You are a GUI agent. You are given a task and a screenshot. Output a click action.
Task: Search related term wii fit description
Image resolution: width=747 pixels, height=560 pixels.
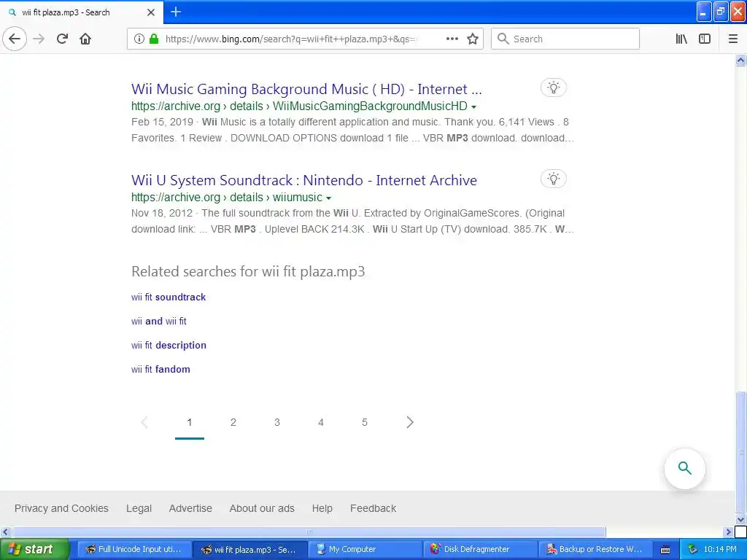[169, 345]
